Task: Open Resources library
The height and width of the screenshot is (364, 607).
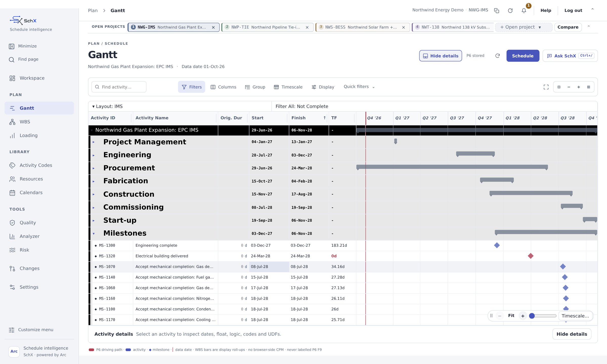Action: coord(39,179)
